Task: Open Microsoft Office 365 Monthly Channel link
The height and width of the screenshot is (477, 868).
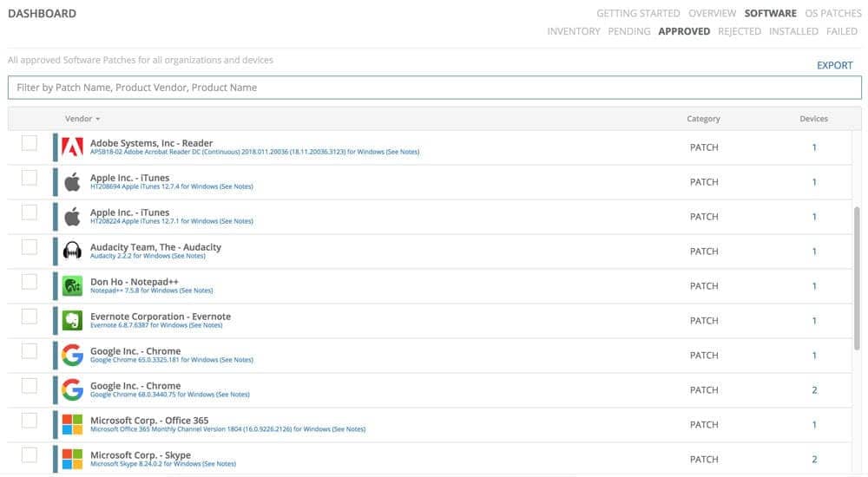Action: click(228, 428)
